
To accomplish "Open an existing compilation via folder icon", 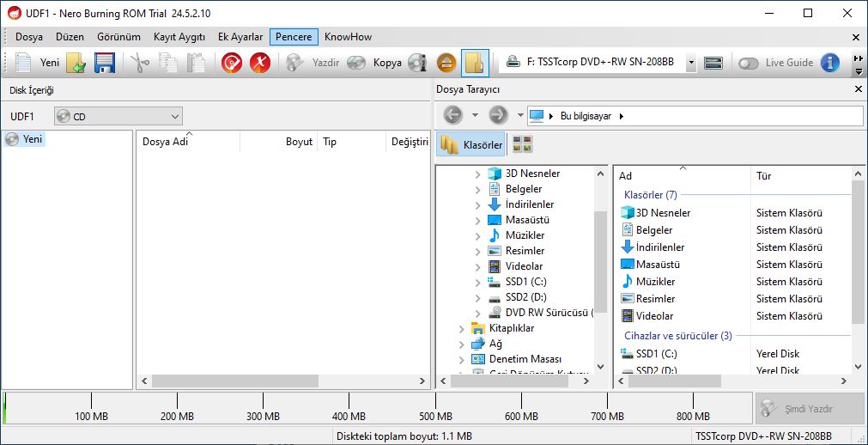I will [x=76, y=63].
